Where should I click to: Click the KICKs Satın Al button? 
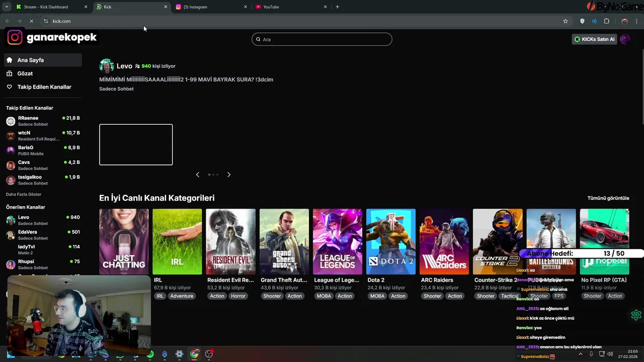[594, 39]
